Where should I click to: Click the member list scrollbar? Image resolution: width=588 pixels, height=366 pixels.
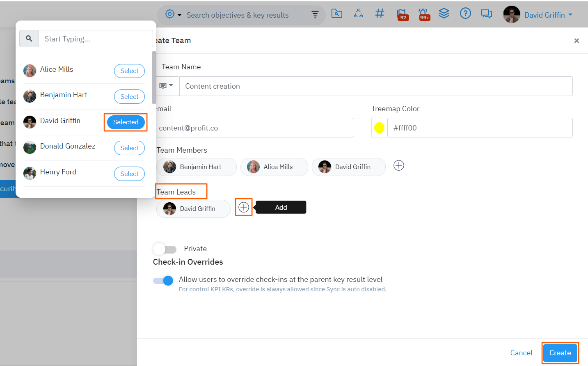coord(154,78)
